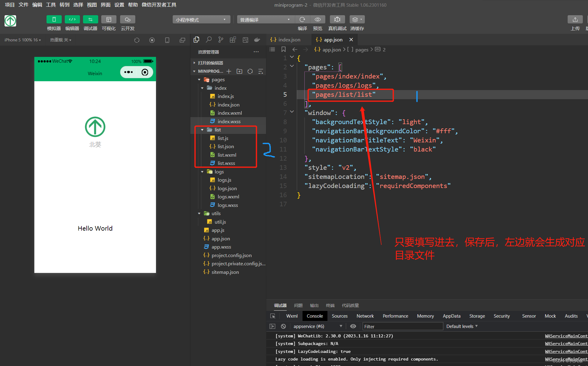
Task: Open the extensions blocks icon
Action: click(233, 40)
